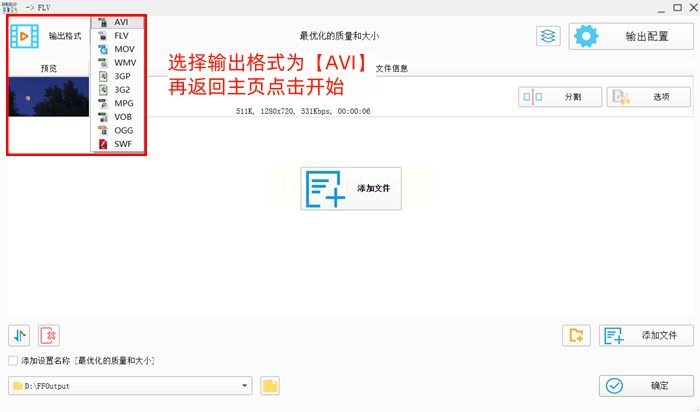Viewport: 700px width, 412px height.
Task: Click the file info (文件信息) column header
Action: (392, 68)
